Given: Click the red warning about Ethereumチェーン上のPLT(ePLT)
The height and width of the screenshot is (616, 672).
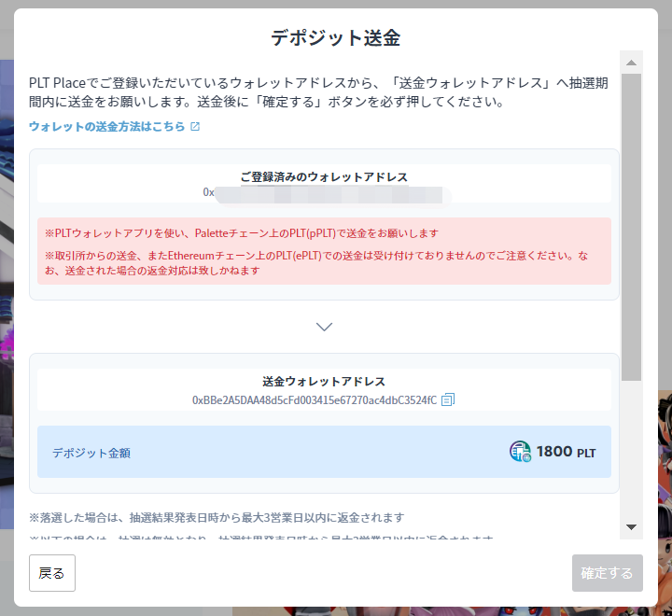Looking at the screenshot, I should click(316, 263).
